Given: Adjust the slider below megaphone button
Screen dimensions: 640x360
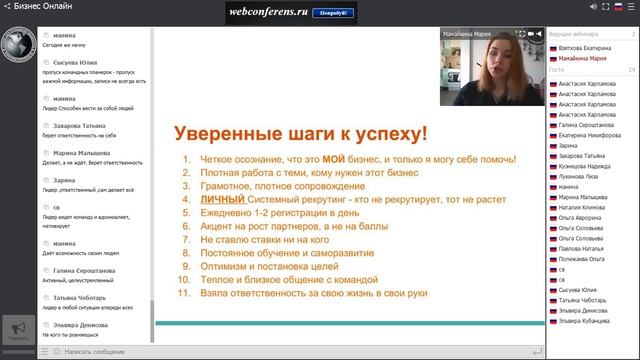Looking at the screenshot, I should pos(18,351).
